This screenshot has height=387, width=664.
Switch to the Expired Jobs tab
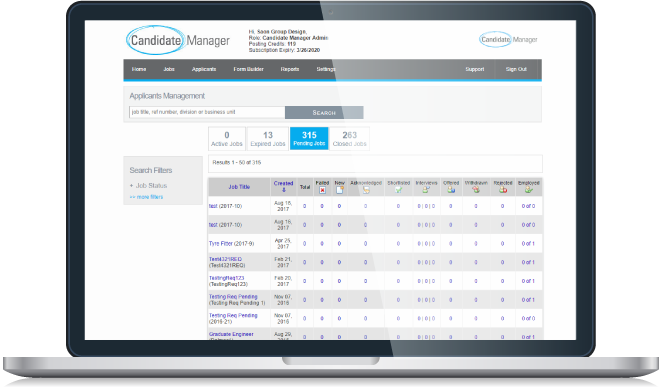point(268,138)
